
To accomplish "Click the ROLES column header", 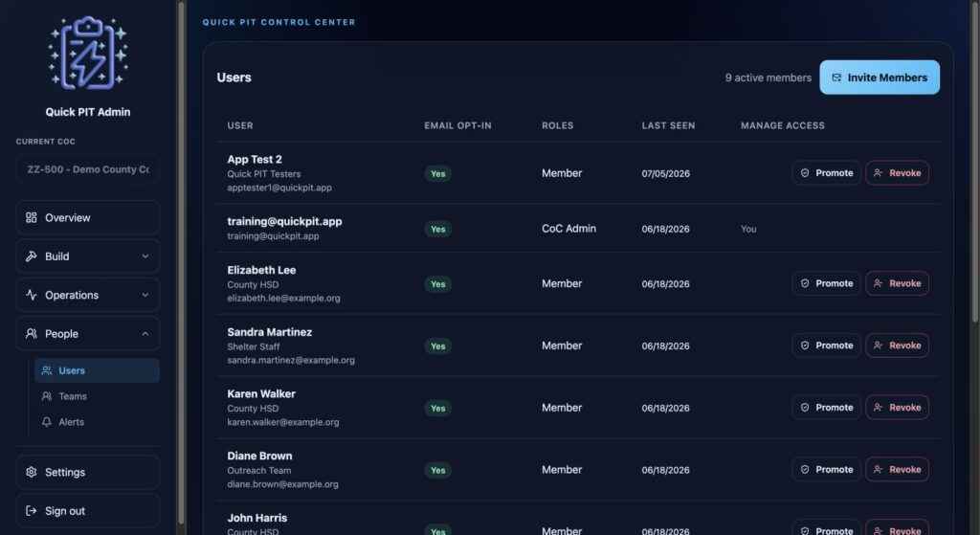I will coord(558,125).
